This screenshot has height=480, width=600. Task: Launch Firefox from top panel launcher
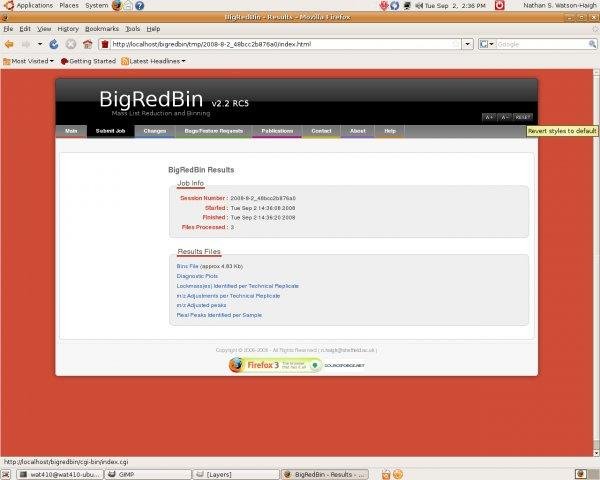(117, 5)
